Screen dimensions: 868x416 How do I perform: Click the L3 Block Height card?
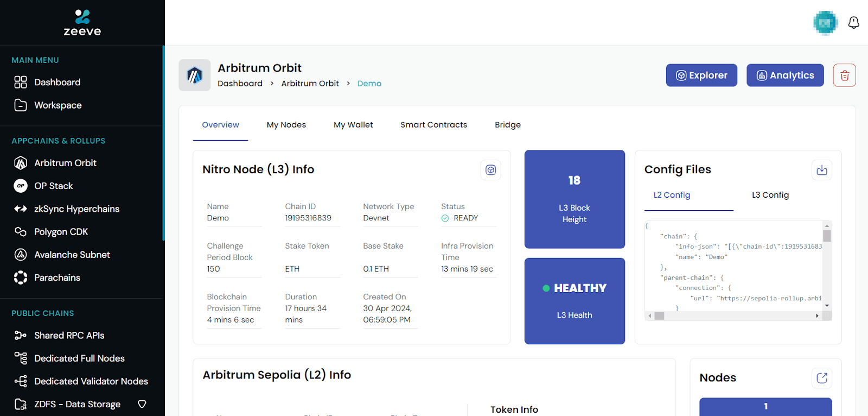click(x=575, y=199)
